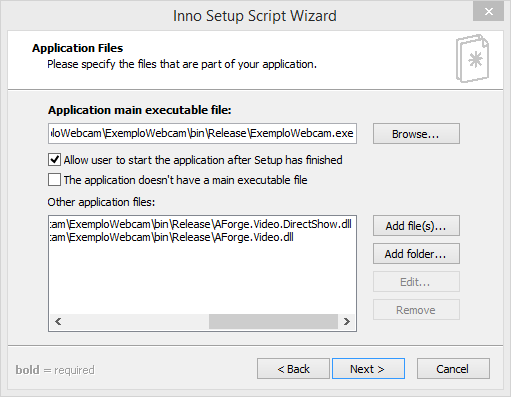Uncheck Allow user to start the application

54,160
